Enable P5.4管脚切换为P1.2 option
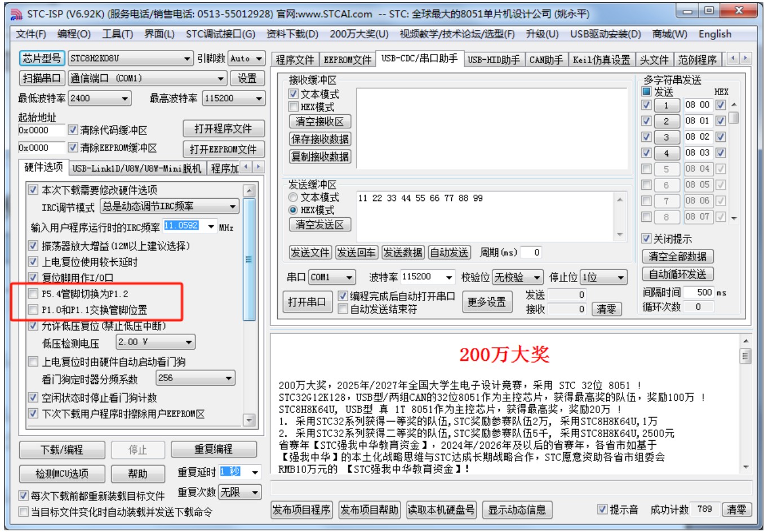This screenshot has width=764, height=532. [33, 293]
